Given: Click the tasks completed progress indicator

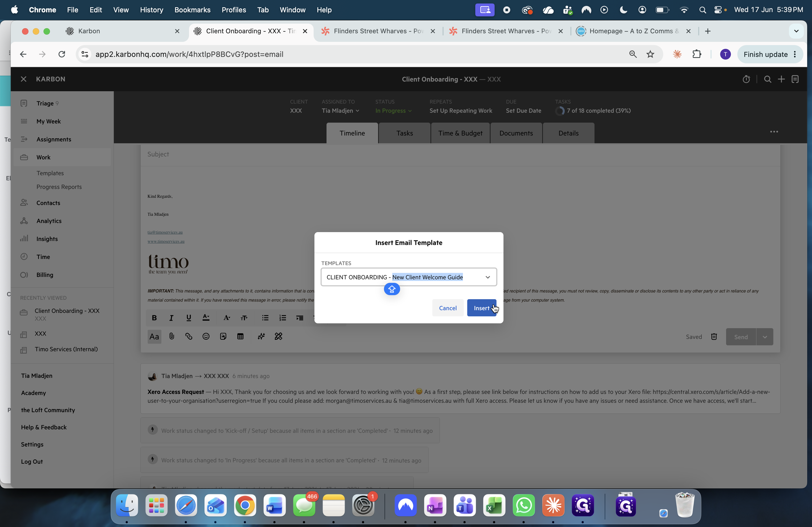Looking at the screenshot, I should 593,111.
